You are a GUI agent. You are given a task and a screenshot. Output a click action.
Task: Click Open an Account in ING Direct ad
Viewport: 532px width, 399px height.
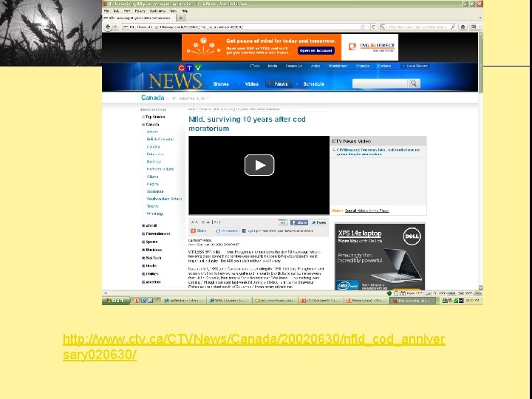316,50
